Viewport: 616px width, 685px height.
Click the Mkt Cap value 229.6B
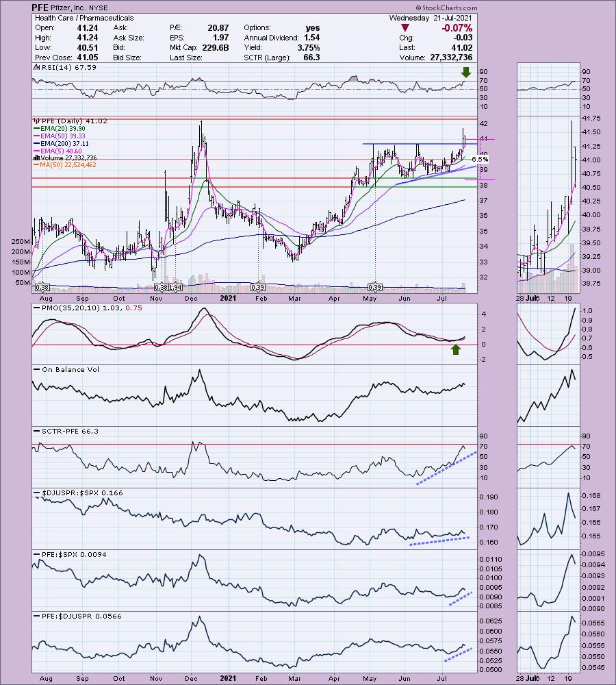pos(216,48)
